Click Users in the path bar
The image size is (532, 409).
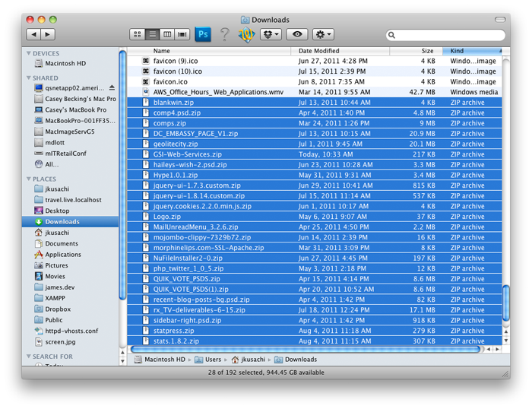pos(207,360)
